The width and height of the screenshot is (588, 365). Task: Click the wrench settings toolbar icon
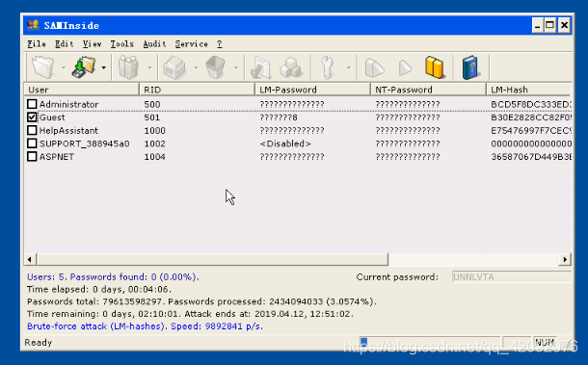click(328, 67)
